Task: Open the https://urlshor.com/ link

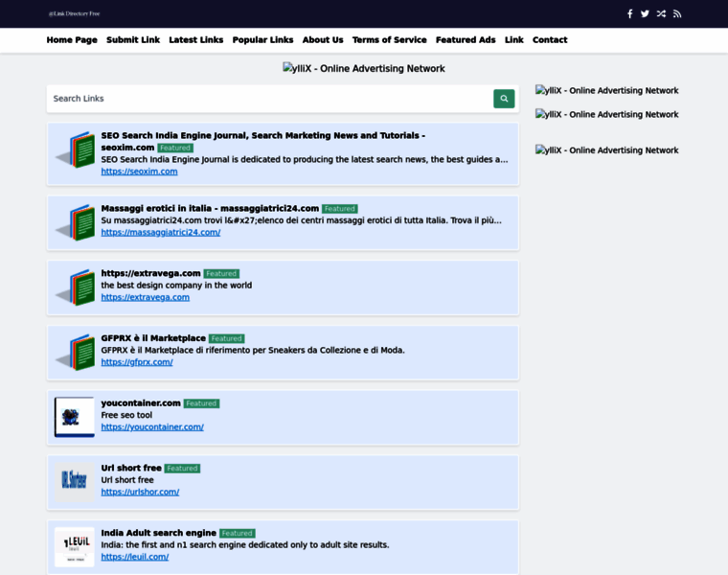Action: pos(140,492)
